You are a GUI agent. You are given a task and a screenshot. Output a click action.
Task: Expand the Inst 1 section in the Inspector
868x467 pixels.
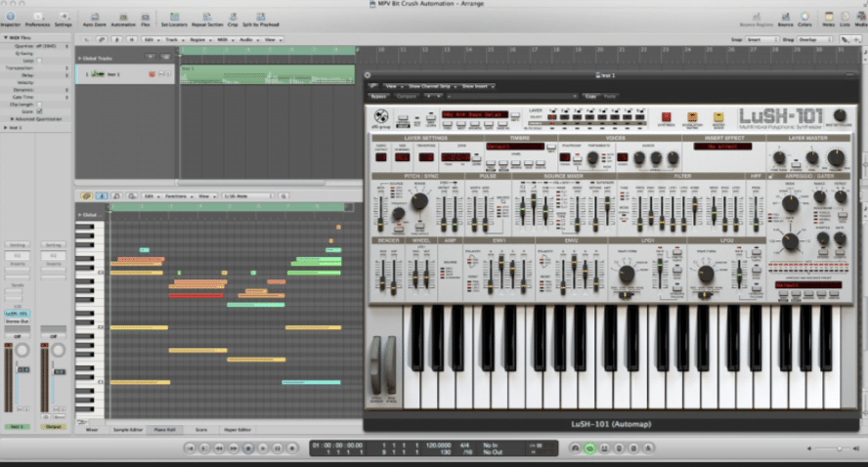pyautogui.click(x=6, y=128)
